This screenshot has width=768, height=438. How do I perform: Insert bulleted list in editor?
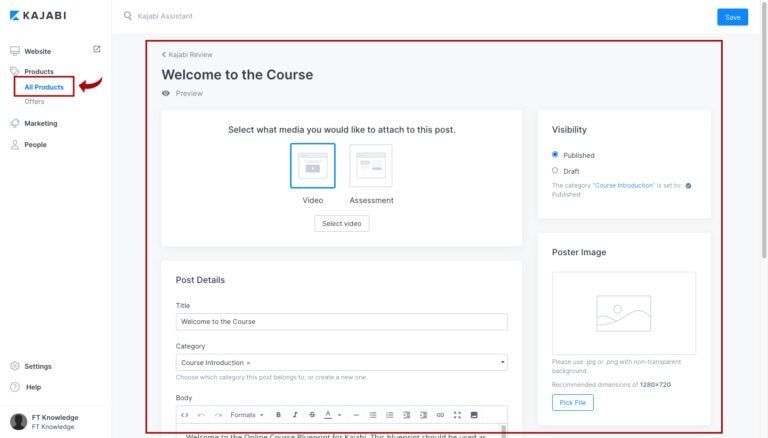373,415
